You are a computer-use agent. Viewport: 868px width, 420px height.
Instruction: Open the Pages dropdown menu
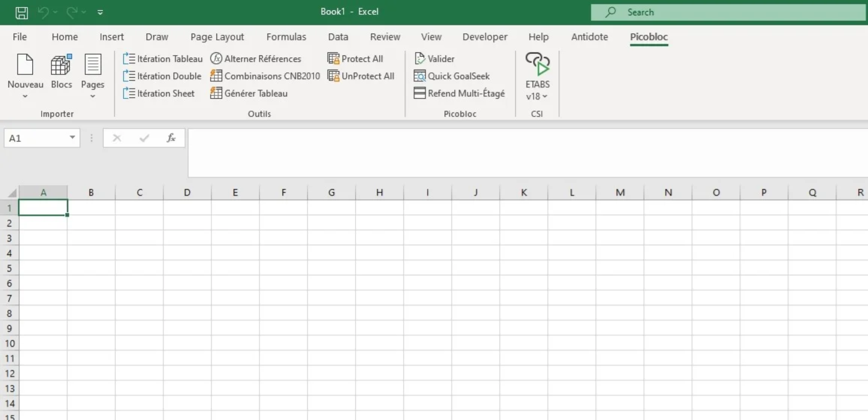[x=93, y=96]
